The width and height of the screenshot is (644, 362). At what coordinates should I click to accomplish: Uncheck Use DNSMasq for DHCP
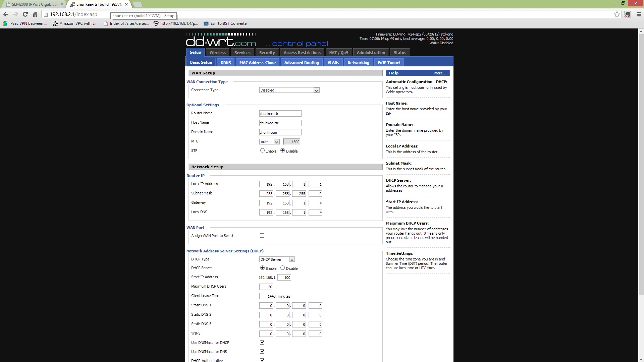[262, 343]
